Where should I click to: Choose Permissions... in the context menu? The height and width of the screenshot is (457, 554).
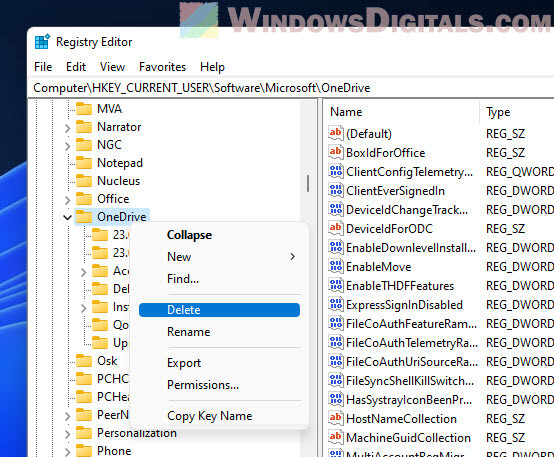click(219, 385)
